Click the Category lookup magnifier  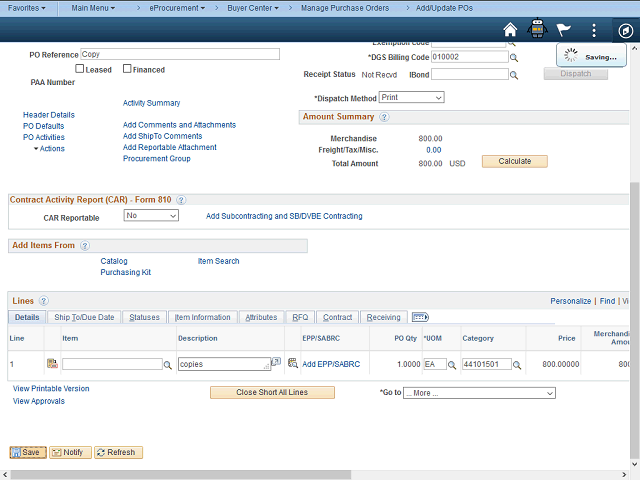(x=520, y=365)
